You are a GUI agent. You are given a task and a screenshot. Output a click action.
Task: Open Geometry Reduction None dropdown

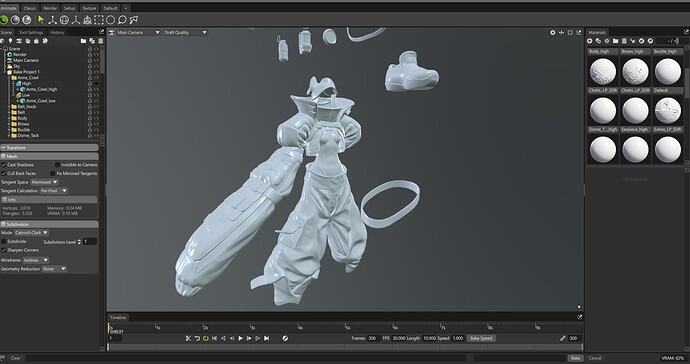pos(55,268)
